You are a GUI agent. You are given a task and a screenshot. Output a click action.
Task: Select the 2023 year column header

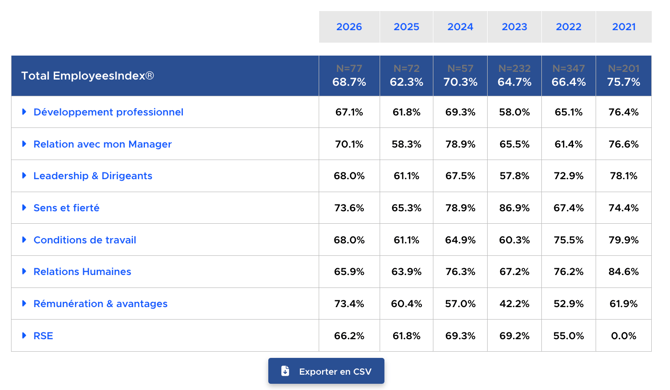(x=514, y=27)
